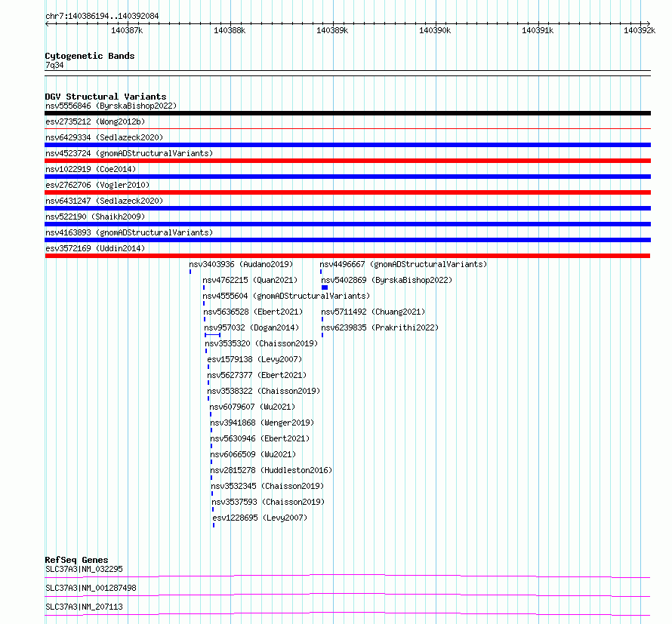The width and height of the screenshot is (672, 624).
Task: Click the nsv5630946 (Ebert2021) label
Action: (260, 438)
